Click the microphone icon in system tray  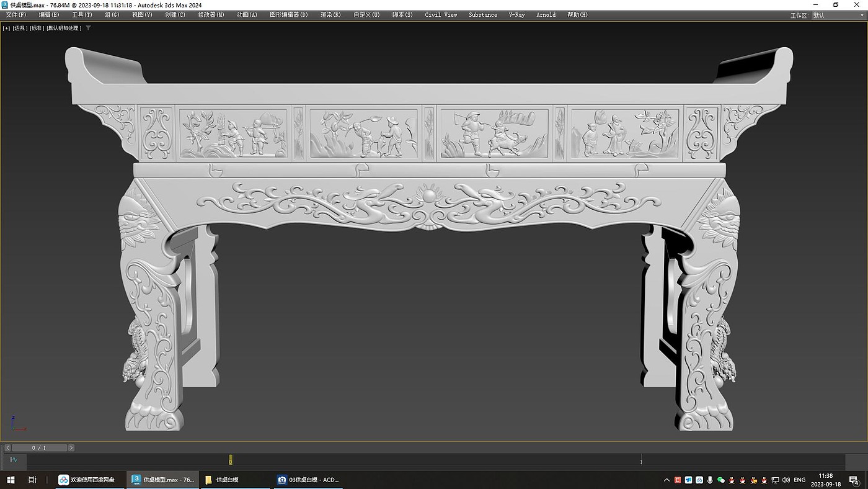pyautogui.click(x=710, y=480)
